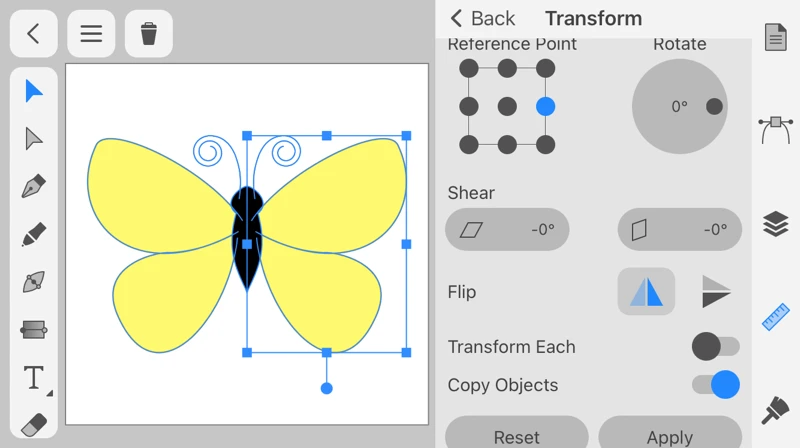Select the top-left reference point
This screenshot has width=800, height=448.
point(469,68)
